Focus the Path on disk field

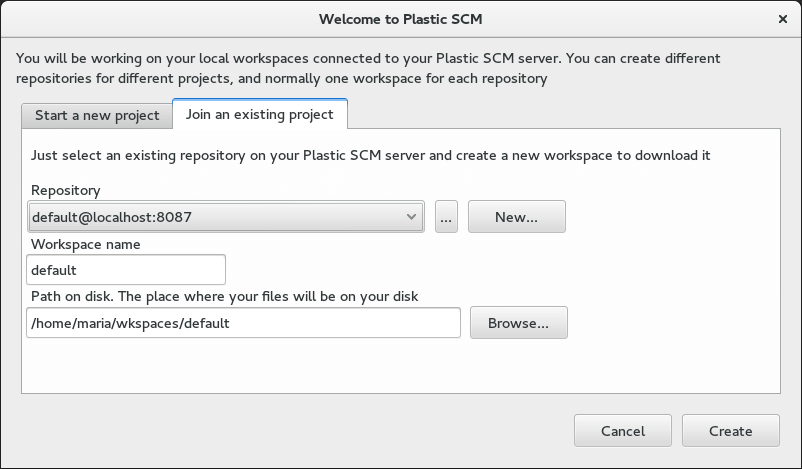(243, 323)
